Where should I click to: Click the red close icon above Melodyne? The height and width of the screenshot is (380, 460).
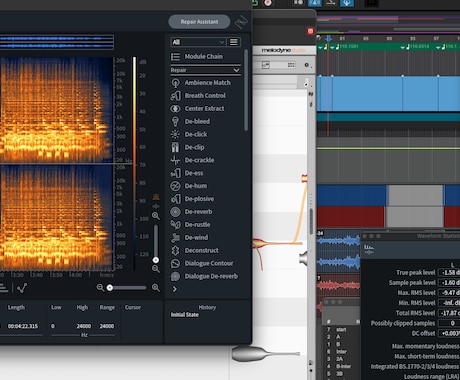pyautogui.click(x=310, y=31)
